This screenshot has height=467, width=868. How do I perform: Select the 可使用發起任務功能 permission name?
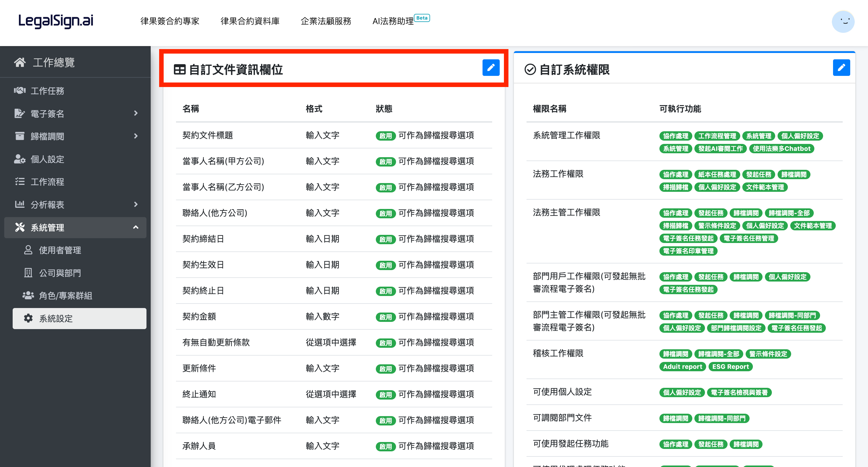pyautogui.click(x=571, y=444)
